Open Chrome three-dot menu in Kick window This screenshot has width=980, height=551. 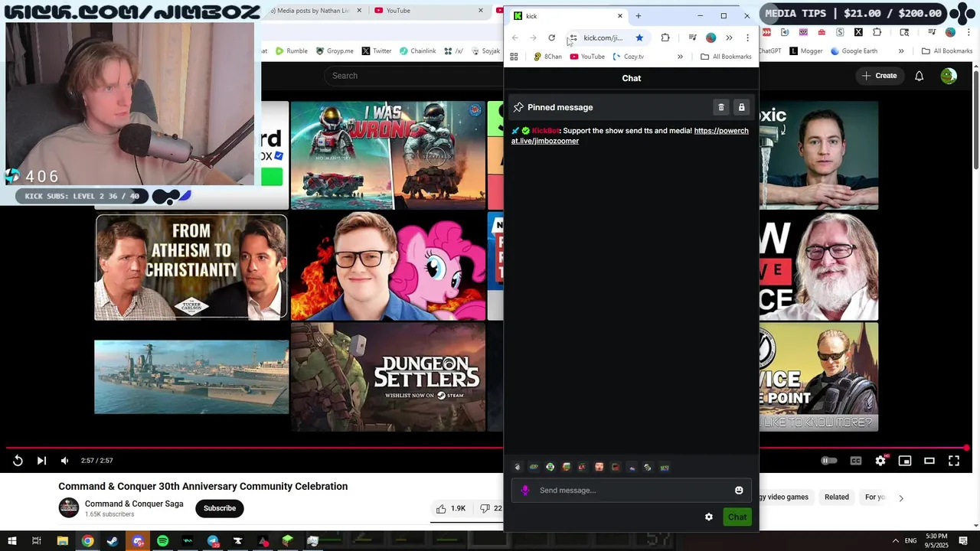[x=747, y=37]
